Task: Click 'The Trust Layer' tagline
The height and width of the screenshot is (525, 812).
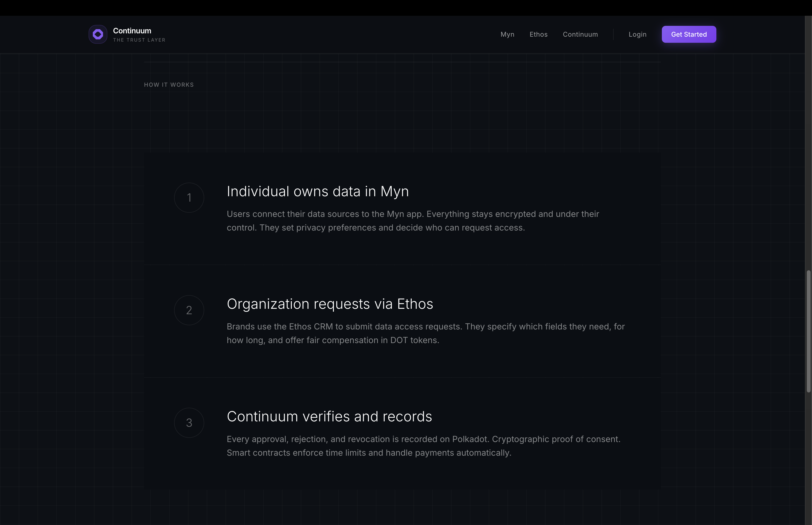Action: click(139, 40)
